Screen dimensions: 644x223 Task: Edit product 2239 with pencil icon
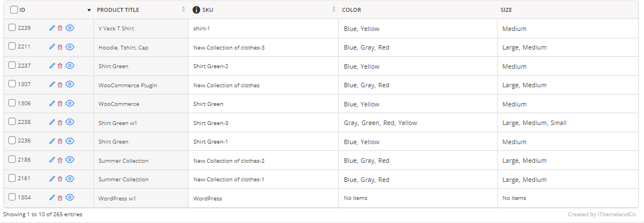[x=52, y=28]
